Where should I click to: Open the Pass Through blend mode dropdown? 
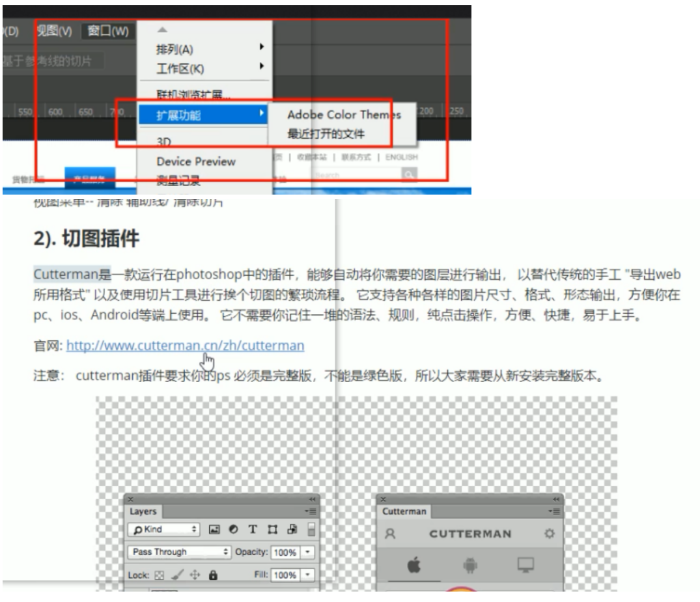click(x=179, y=552)
